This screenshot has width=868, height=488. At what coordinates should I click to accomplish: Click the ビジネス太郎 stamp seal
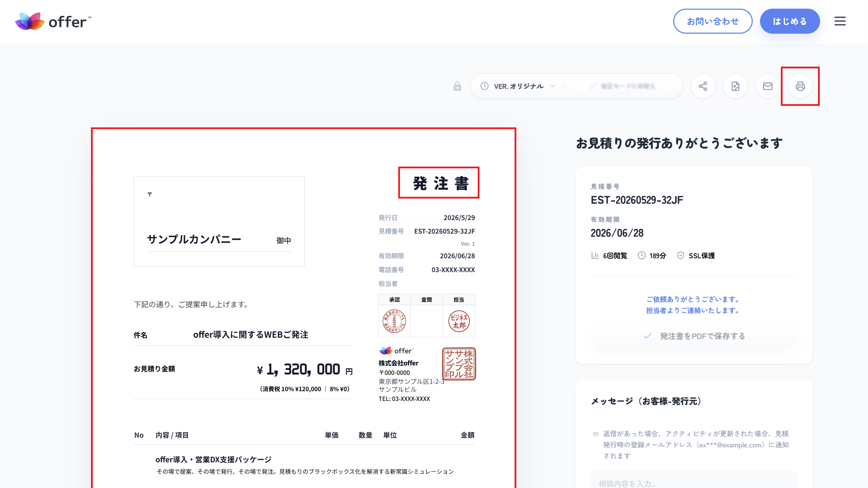click(x=459, y=321)
